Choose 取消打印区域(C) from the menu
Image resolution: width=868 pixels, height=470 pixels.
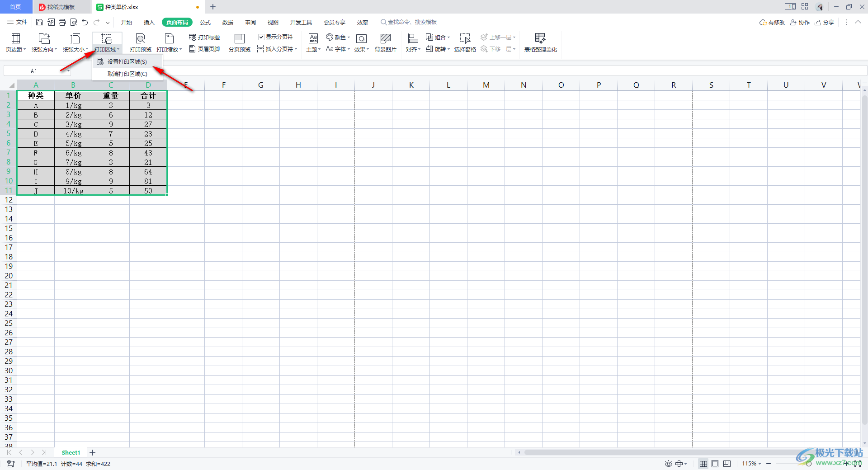pos(127,74)
